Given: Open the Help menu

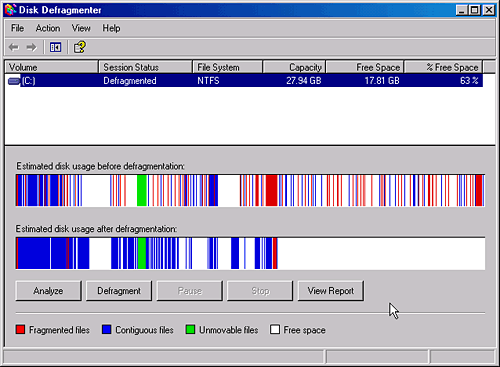Looking at the screenshot, I should click(111, 28).
